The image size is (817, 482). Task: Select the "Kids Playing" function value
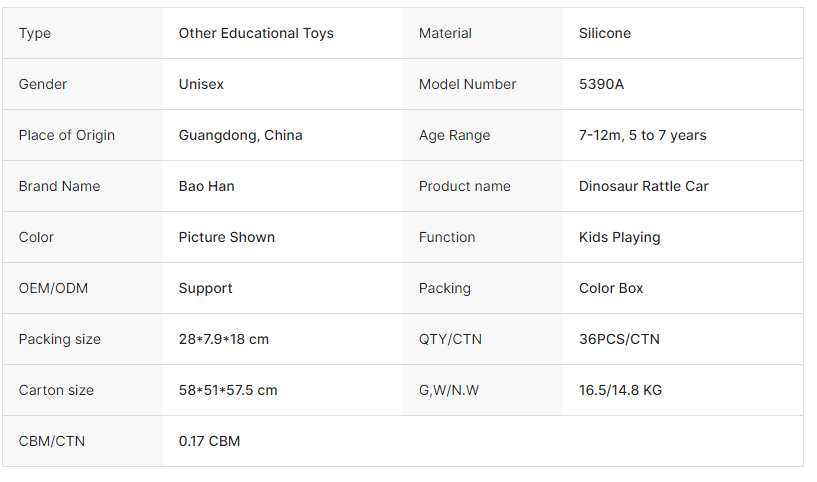(x=619, y=237)
